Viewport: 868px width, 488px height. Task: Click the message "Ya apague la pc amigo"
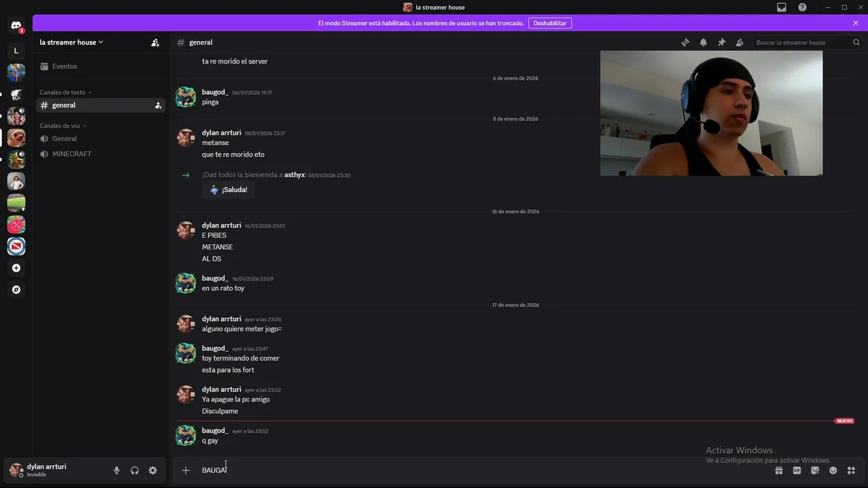[x=236, y=399]
